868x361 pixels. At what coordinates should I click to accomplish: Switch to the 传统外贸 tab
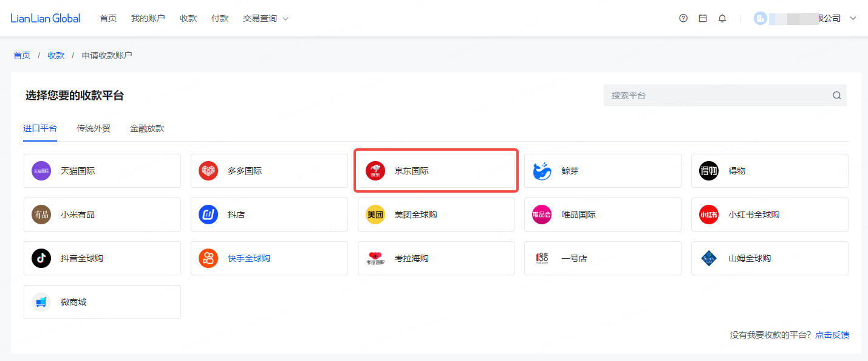point(94,128)
